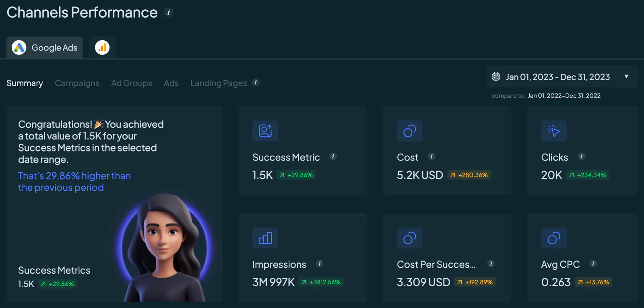This screenshot has width=644, height=308.
Task: Click info icon beside Success Metric
Action: point(333,156)
